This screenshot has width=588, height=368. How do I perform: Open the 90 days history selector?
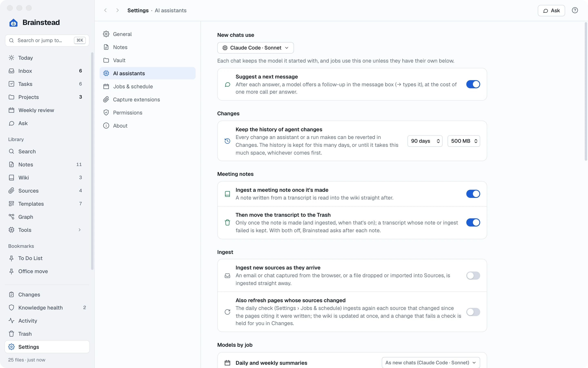[425, 141]
